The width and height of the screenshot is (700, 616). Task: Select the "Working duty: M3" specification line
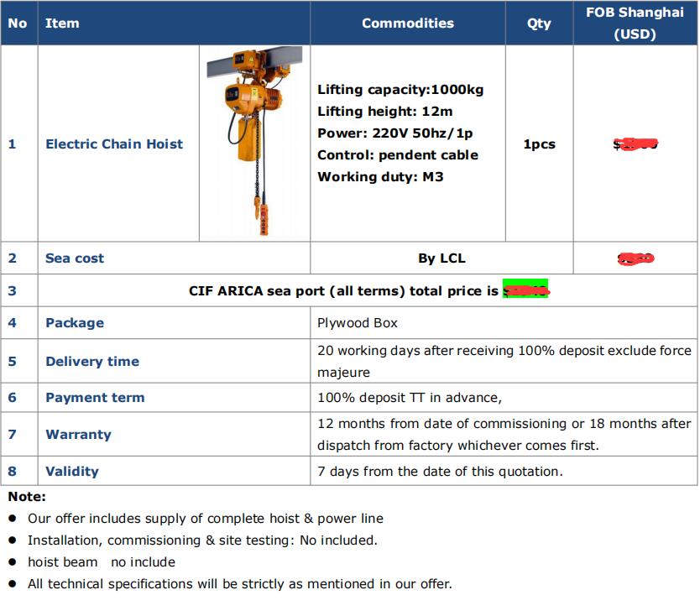380,177
